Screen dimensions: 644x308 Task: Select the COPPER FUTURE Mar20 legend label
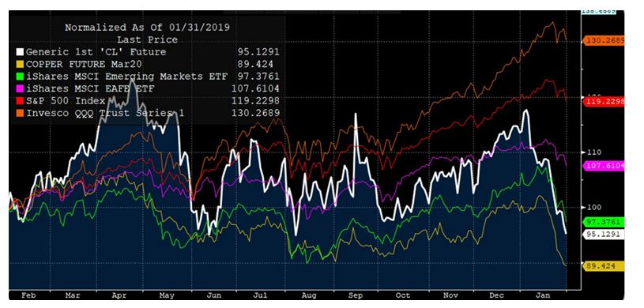coord(85,64)
